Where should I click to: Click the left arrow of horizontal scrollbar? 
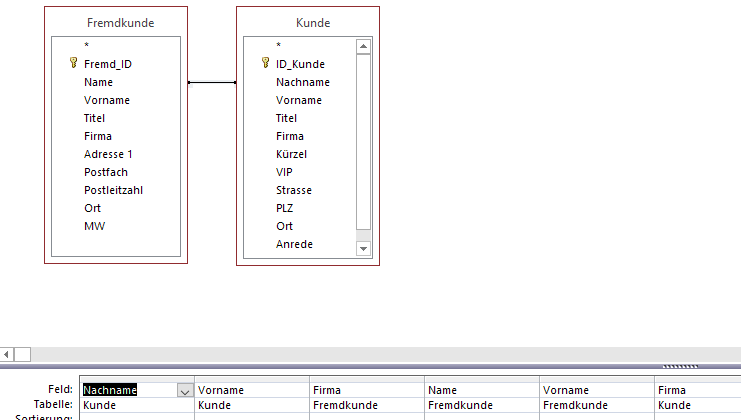(7, 354)
